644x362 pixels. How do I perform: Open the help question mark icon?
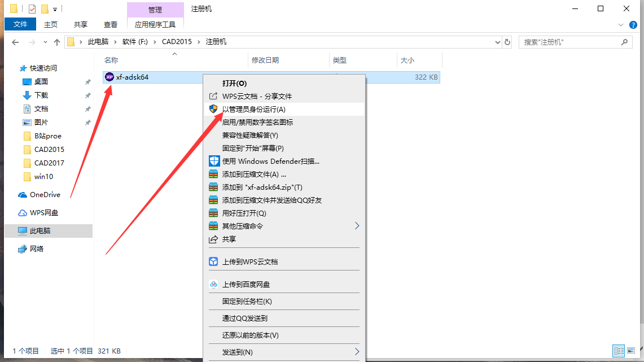point(633,25)
